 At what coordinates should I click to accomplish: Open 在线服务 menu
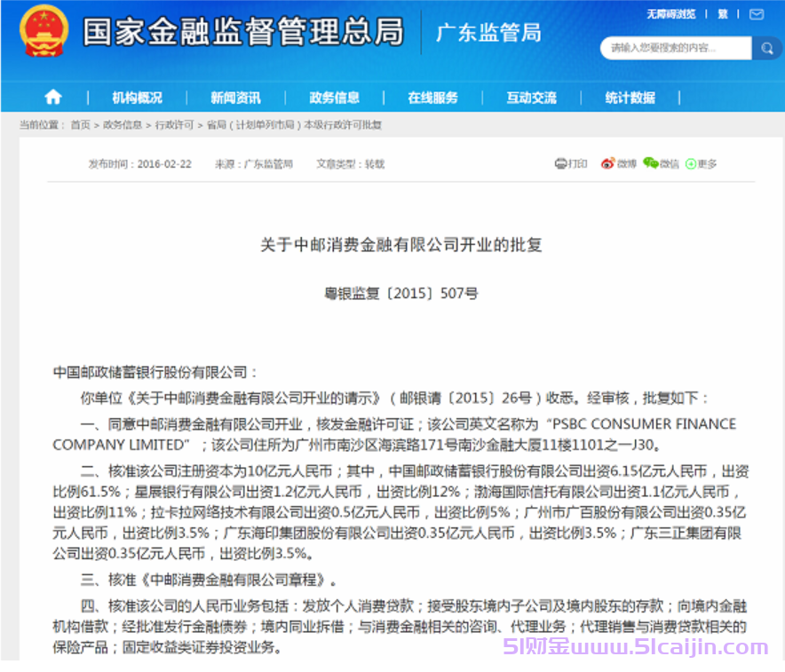point(433,98)
